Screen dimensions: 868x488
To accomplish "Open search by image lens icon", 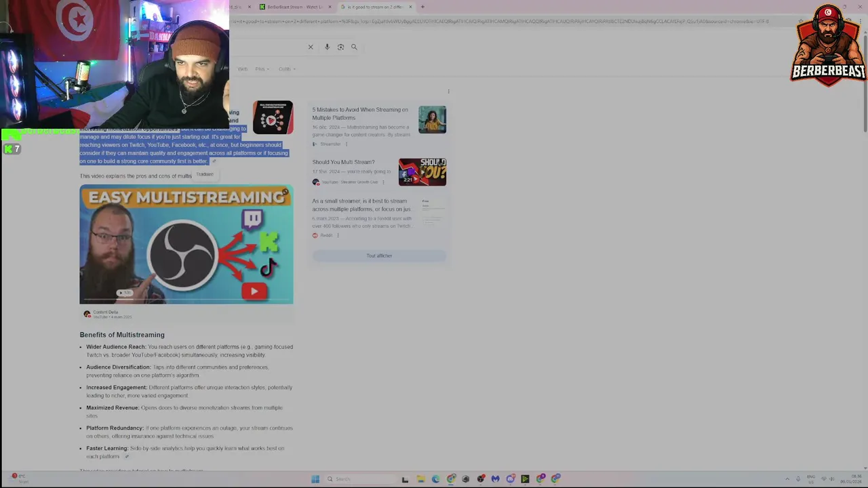I will click(340, 47).
